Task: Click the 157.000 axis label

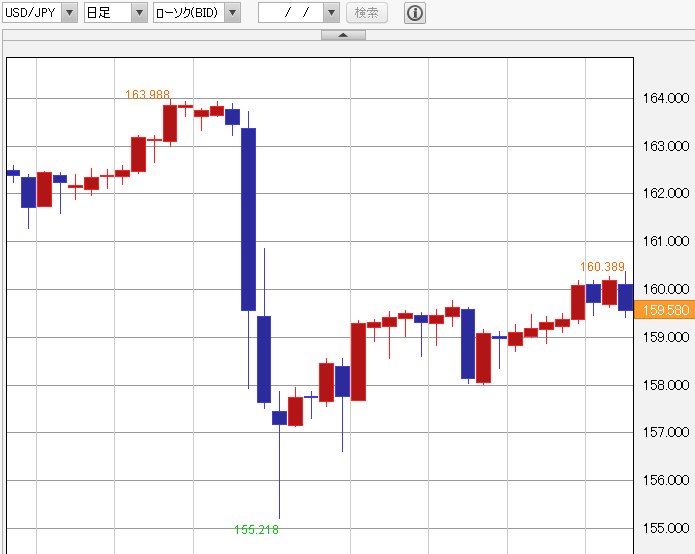Action: point(666,432)
